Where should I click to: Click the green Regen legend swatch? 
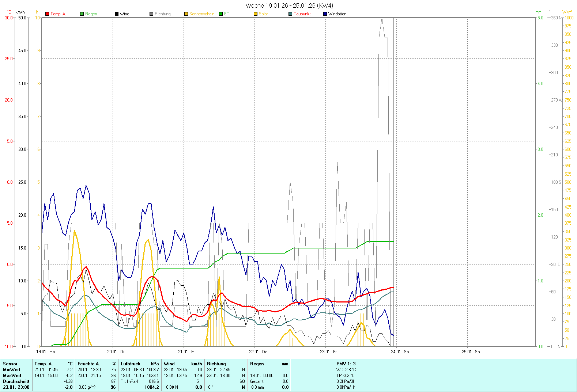tap(82, 14)
